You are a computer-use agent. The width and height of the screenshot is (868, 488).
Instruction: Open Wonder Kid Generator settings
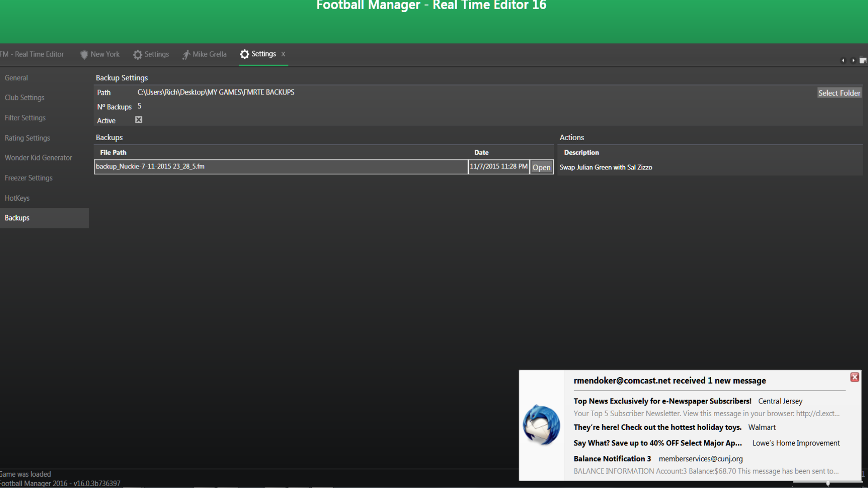coord(44,158)
